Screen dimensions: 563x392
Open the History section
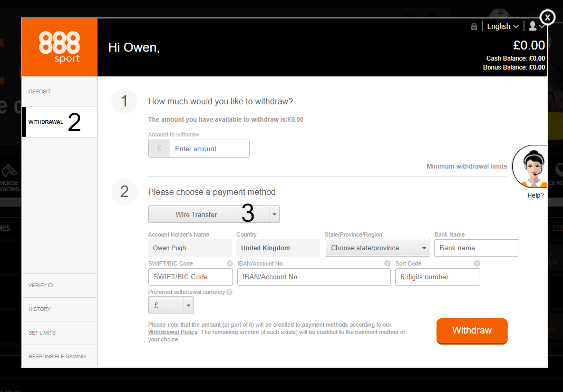tap(60, 309)
